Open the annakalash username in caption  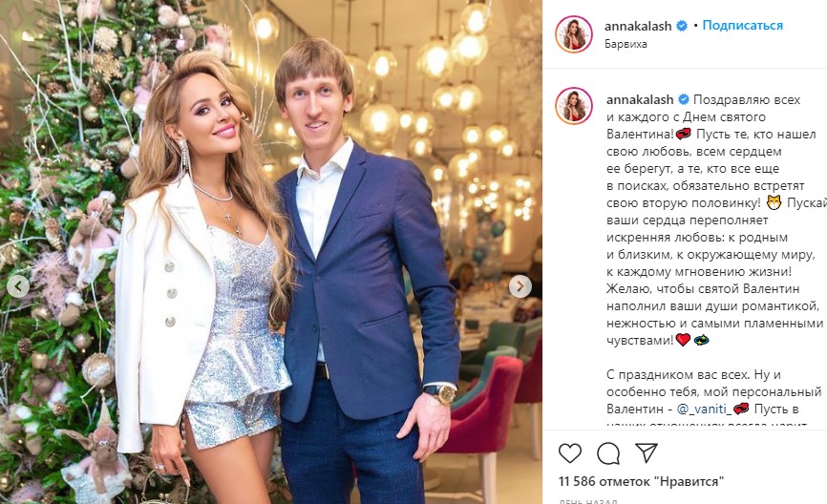640,99
